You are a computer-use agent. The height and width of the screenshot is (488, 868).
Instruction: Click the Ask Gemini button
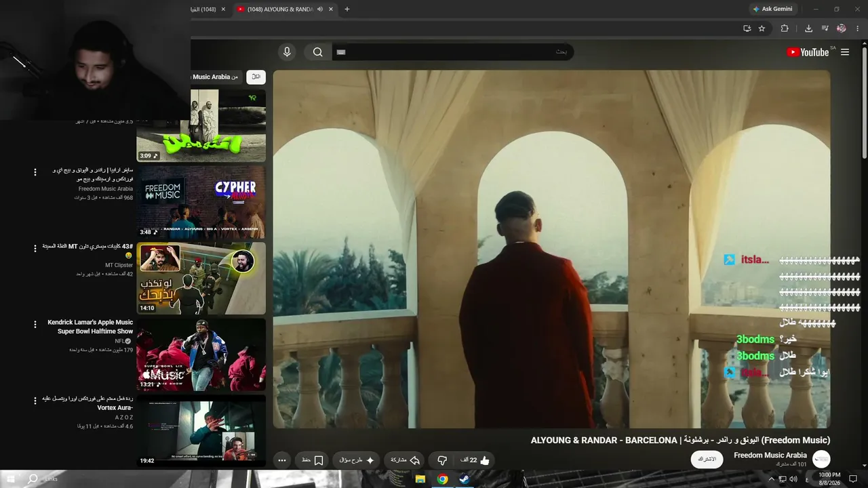point(772,9)
